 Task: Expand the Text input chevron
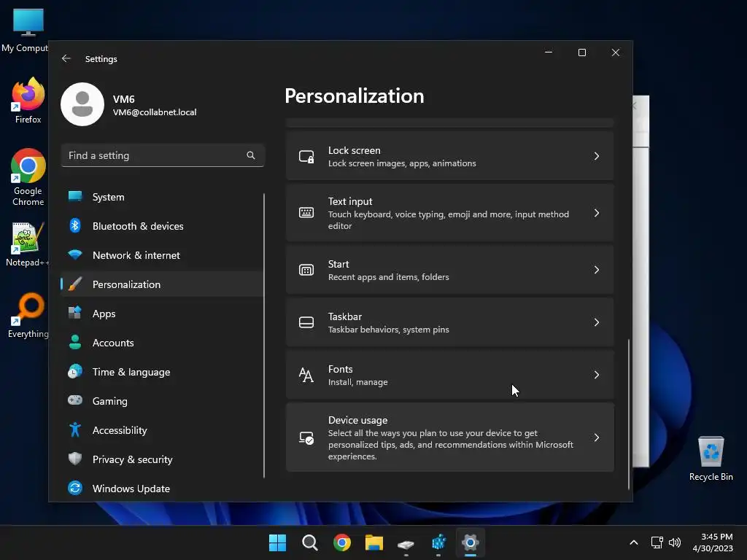597,213
